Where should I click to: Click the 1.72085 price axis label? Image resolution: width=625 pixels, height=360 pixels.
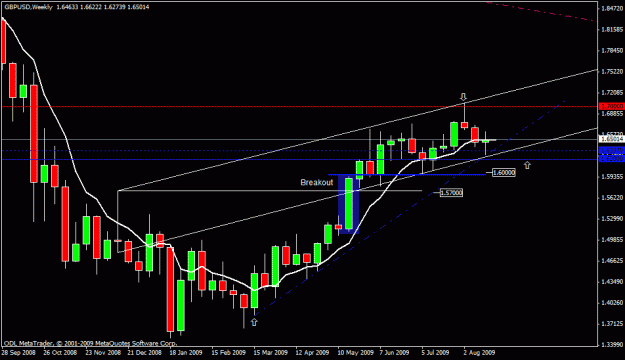(x=613, y=92)
